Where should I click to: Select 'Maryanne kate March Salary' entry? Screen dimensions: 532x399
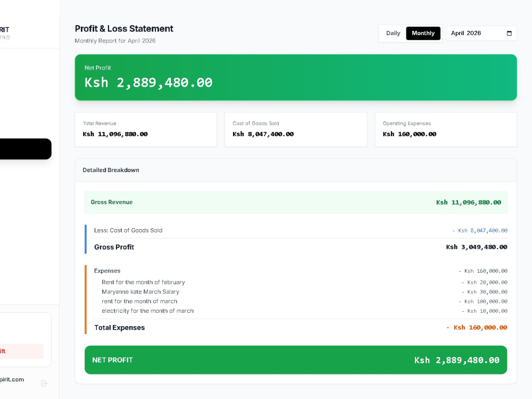click(x=140, y=292)
